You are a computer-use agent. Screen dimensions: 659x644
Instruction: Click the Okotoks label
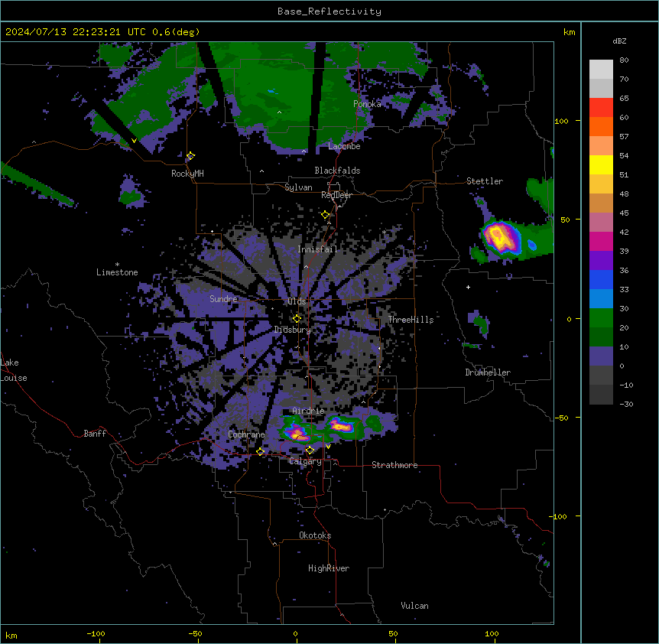point(315,535)
